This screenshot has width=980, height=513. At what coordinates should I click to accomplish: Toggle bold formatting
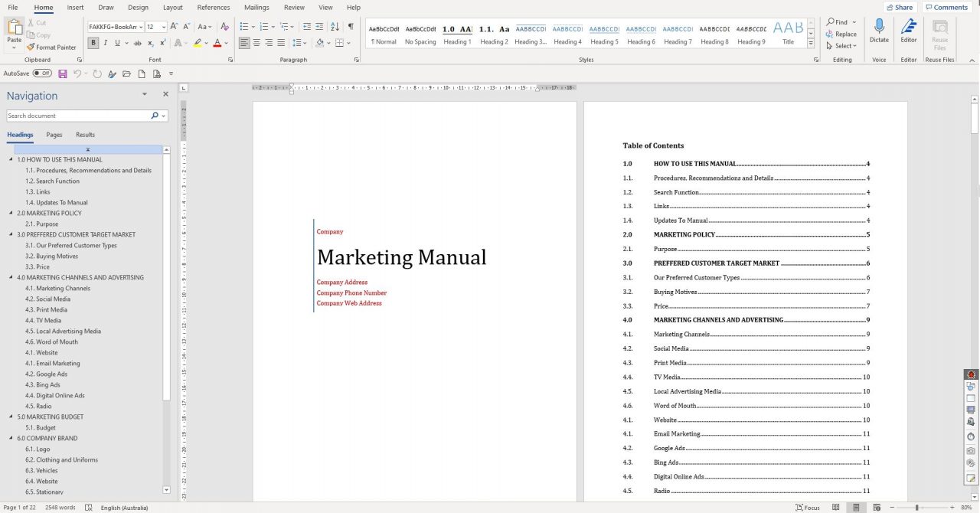coord(92,43)
